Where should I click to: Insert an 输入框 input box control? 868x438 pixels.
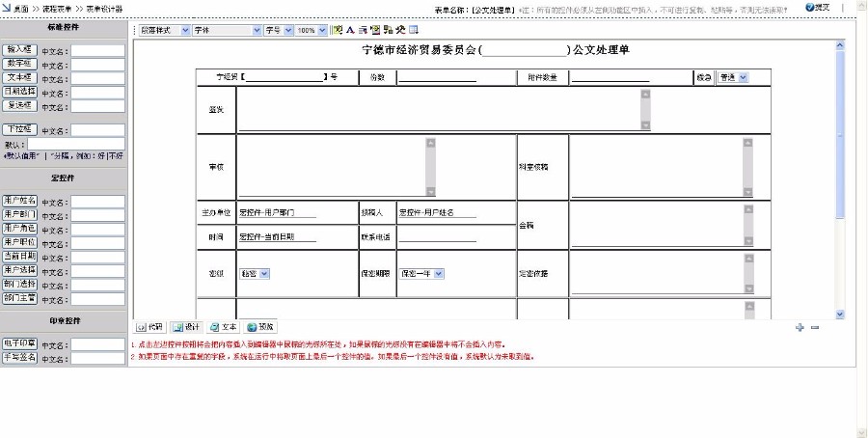20,50
